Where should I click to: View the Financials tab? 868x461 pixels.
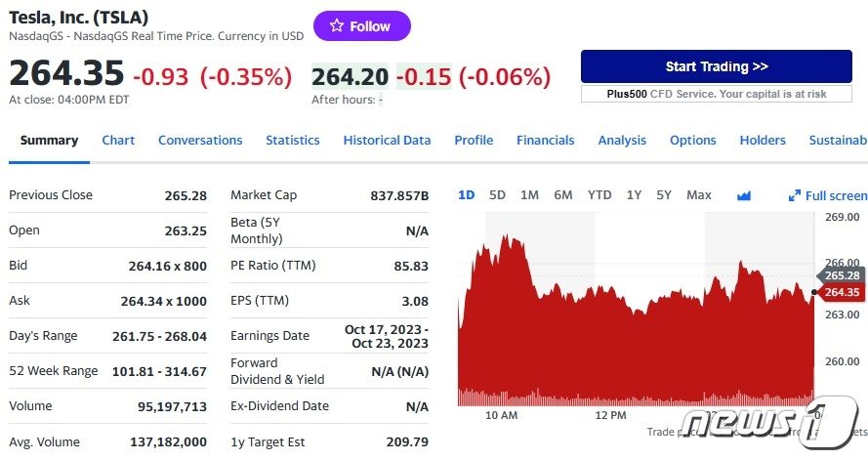[545, 141]
